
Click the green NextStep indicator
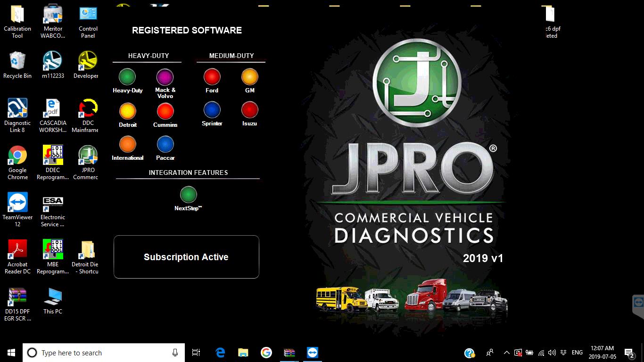[x=189, y=195]
